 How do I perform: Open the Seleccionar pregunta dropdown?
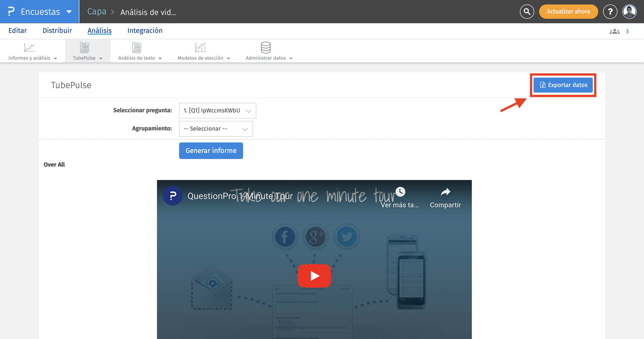pyautogui.click(x=217, y=110)
